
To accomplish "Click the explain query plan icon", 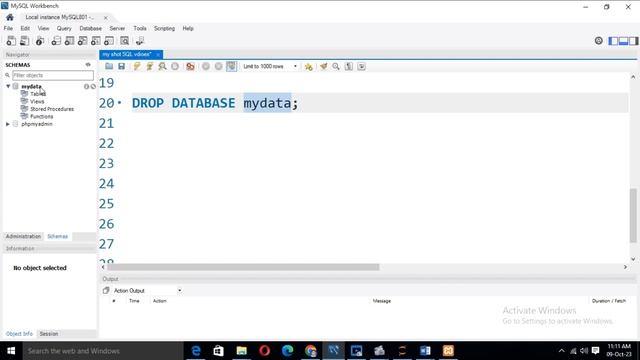I will click(162, 66).
